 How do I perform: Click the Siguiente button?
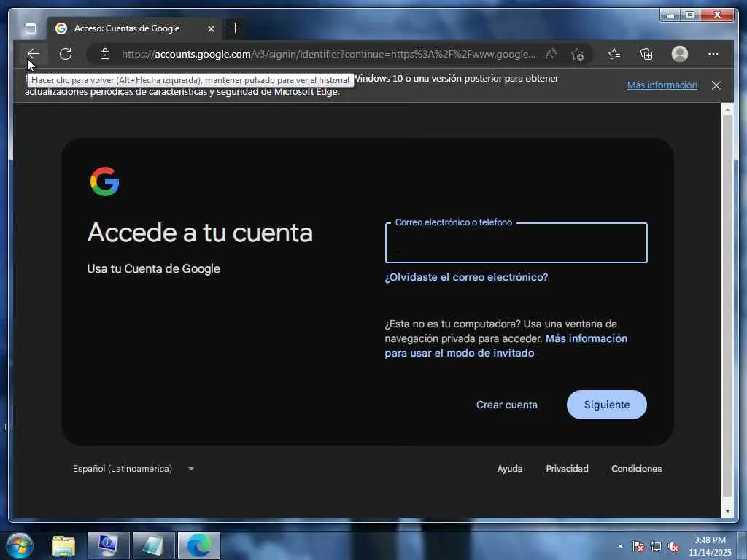[x=606, y=405]
